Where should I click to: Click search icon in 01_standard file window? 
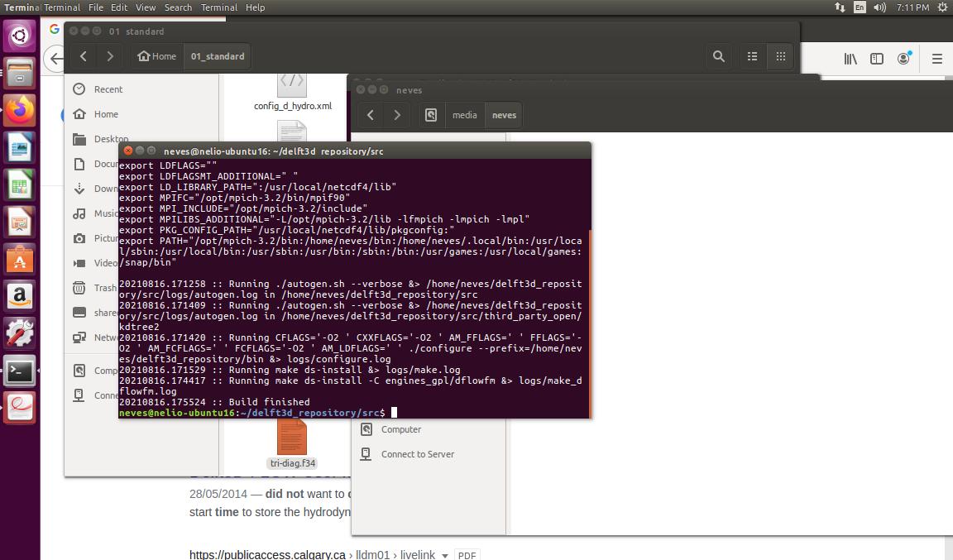click(718, 56)
